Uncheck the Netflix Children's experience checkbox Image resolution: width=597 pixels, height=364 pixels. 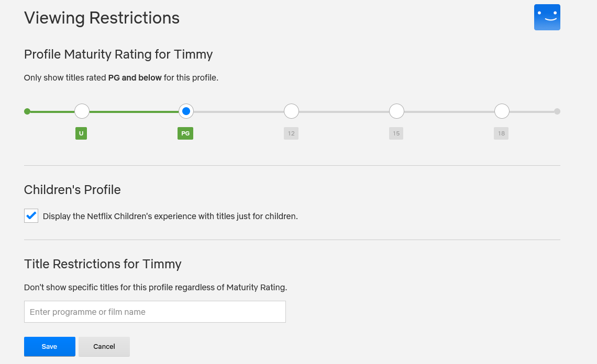31,215
